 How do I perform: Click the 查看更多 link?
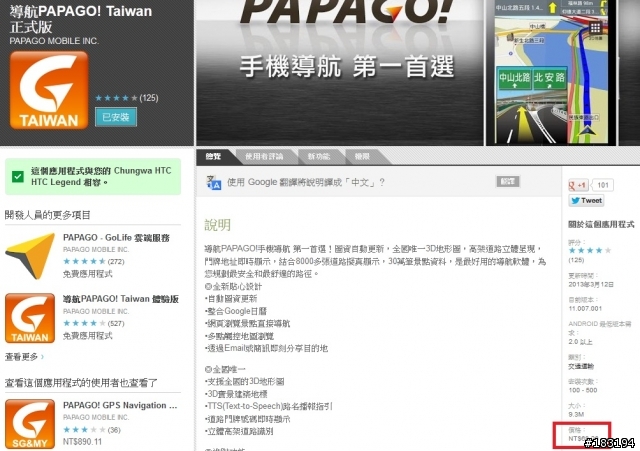(x=24, y=357)
